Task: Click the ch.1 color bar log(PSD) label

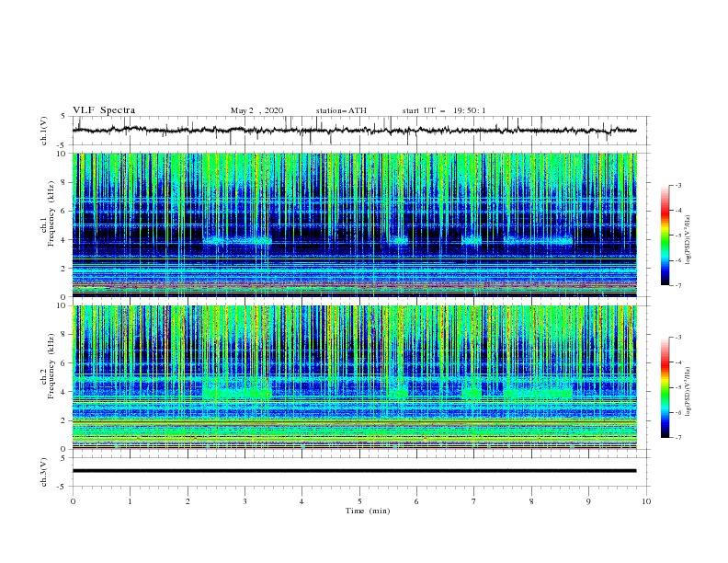Action: (688, 240)
